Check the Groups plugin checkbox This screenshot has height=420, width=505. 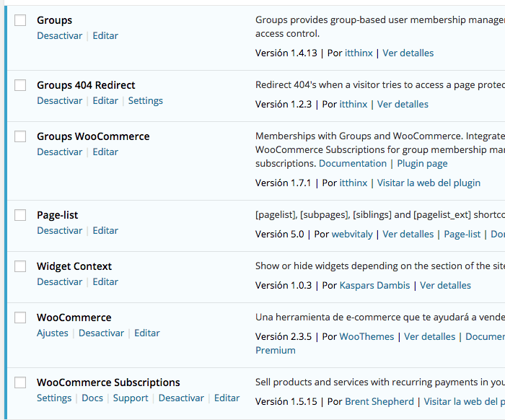(20, 20)
